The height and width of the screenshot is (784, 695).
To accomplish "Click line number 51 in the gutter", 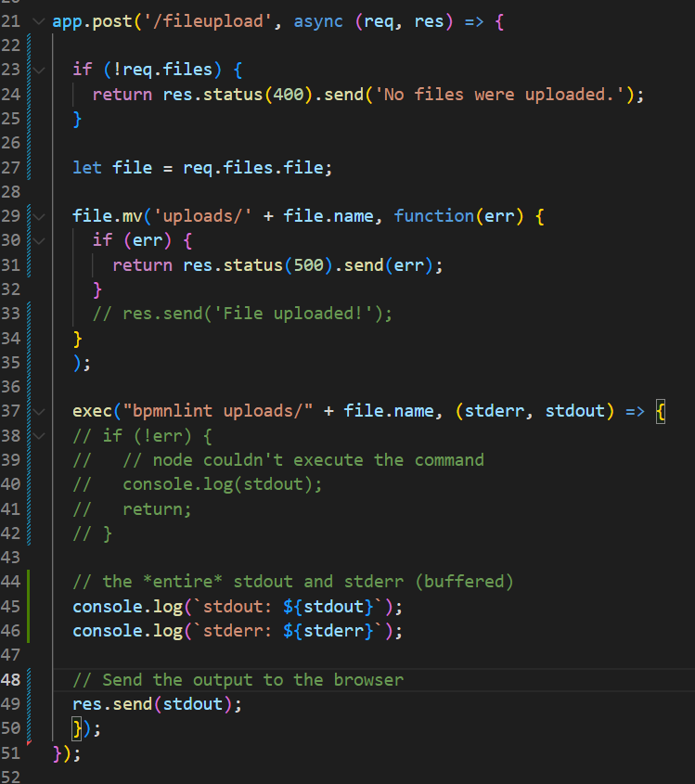I will (x=10, y=753).
